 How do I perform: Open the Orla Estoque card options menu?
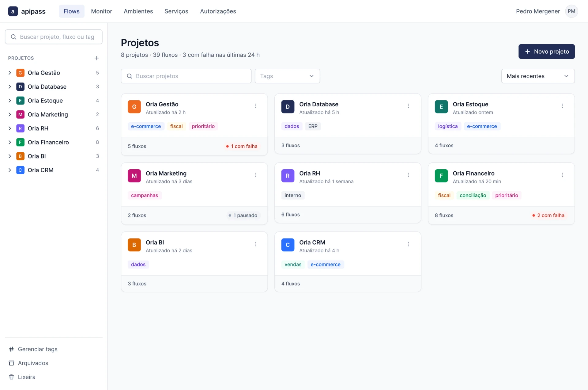point(562,106)
